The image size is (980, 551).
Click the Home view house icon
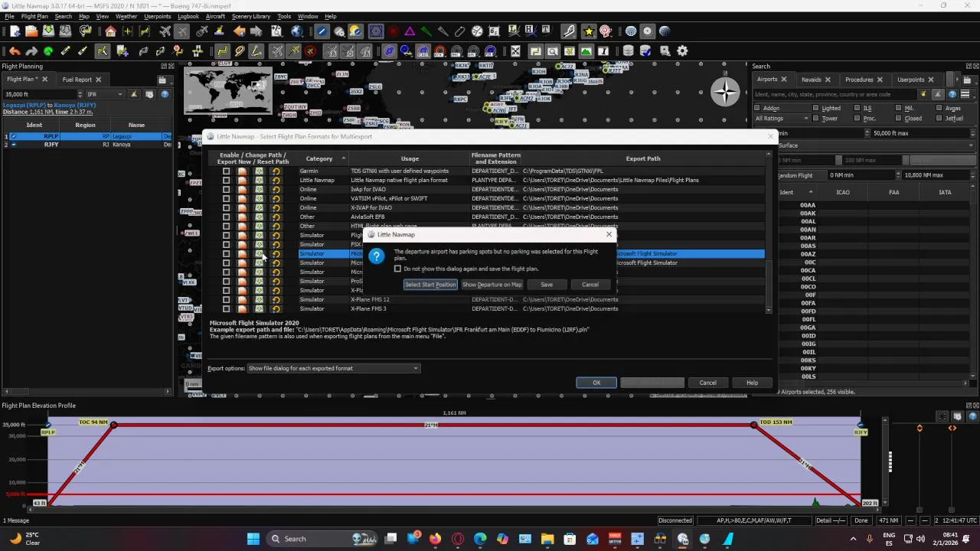coord(111,31)
